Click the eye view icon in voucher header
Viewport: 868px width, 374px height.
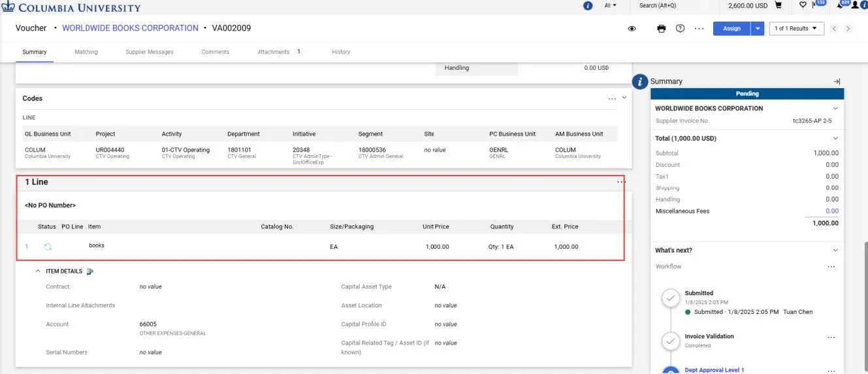click(632, 29)
